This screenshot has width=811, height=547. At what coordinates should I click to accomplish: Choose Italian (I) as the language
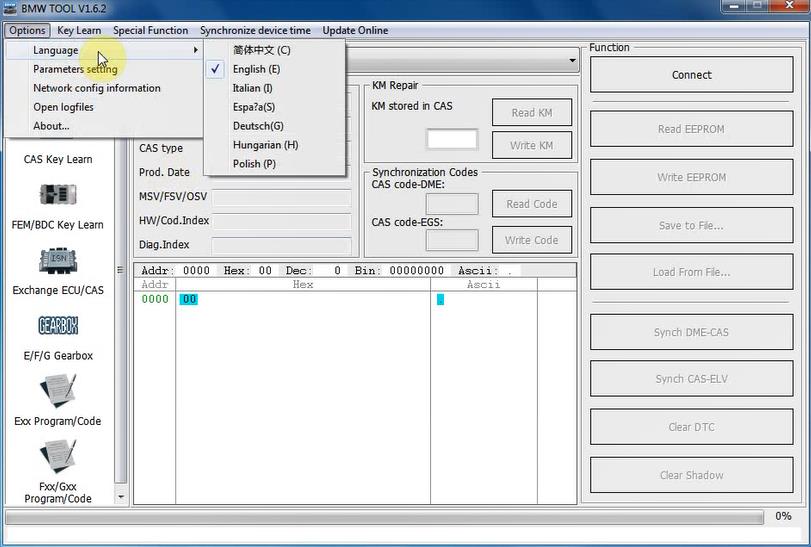coord(252,88)
